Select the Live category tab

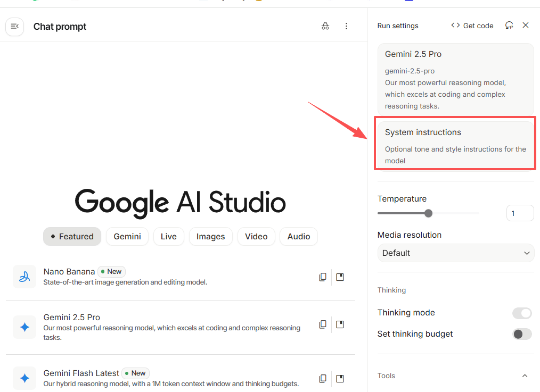[x=168, y=237]
